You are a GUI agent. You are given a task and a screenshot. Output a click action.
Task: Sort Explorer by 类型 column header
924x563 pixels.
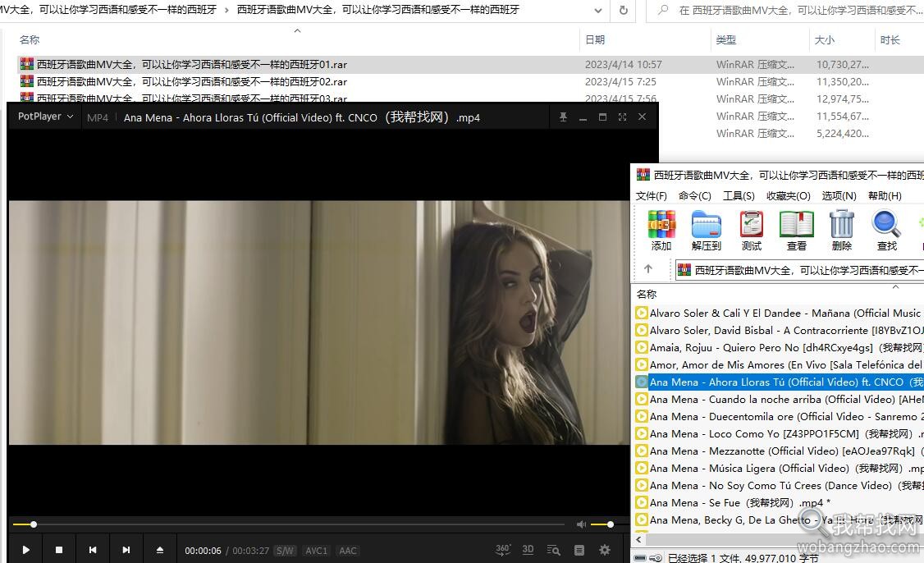click(725, 39)
